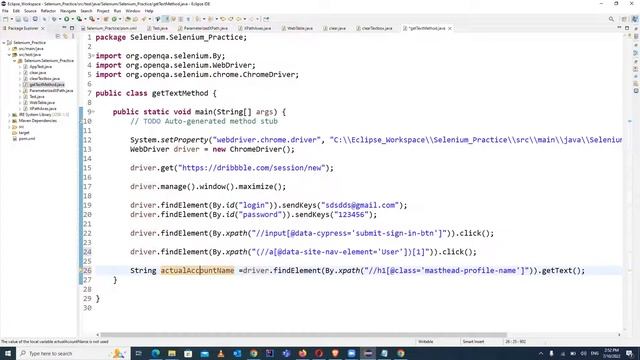
Task: Open the Window menu
Action: pyautogui.click(x=133, y=11)
